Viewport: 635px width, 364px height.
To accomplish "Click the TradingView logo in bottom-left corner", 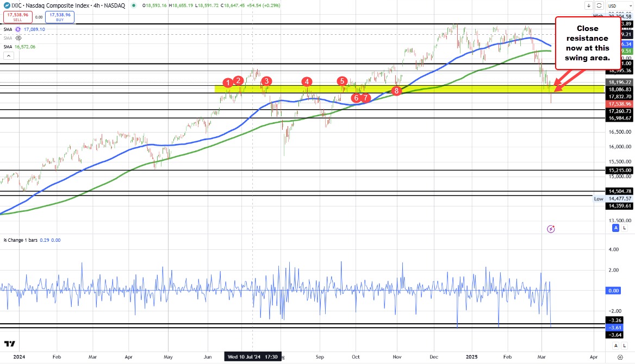I will [9, 344].
